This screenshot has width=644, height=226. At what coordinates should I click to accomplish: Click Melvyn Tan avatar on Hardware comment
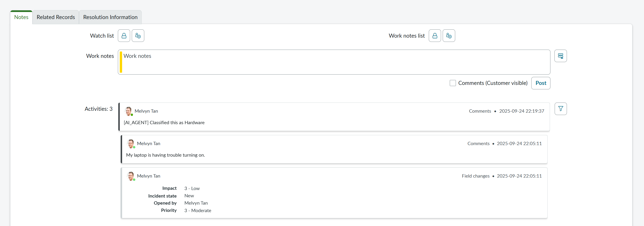click(x=128, y=111)
